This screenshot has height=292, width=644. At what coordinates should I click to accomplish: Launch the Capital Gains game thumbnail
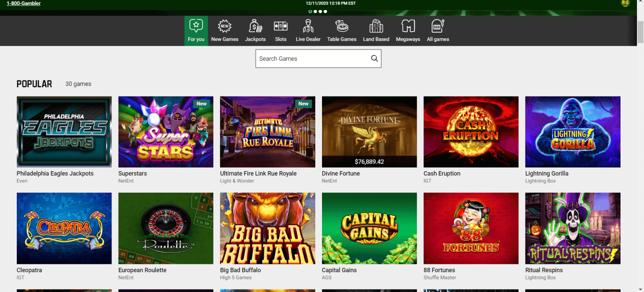click(369, 228)
